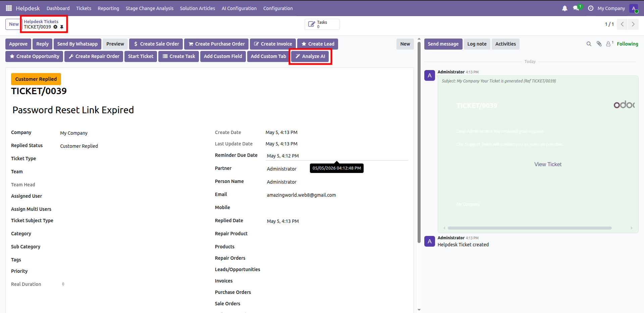Click the Approve button
The width and height of the screenshot is (644, 313).
18,44
